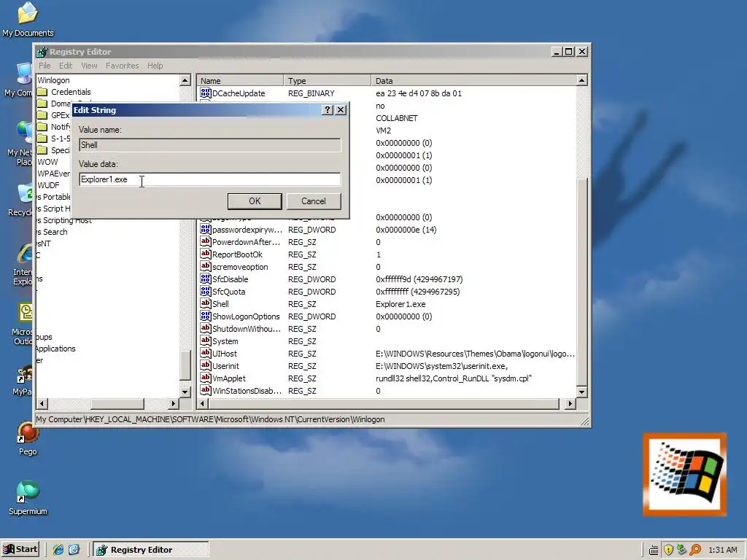
Task: Open the Favorites menu in Registry Editor
Action: coord(122,66)
